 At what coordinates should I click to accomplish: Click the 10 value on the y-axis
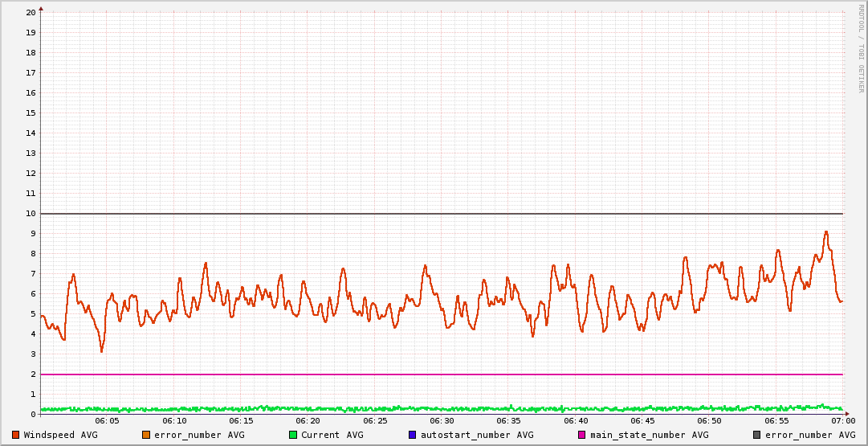click(x=31, y=213)
